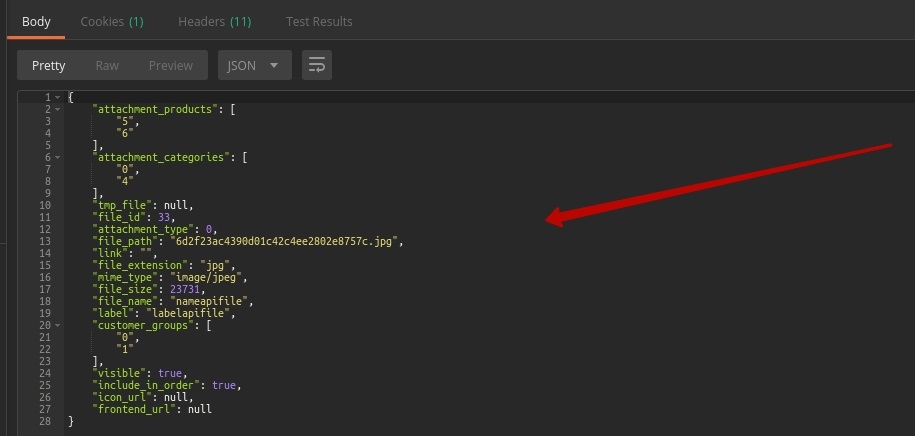Switch to Raw response view
This screenshot has width=915, height=436.
[x=107, y=66]
